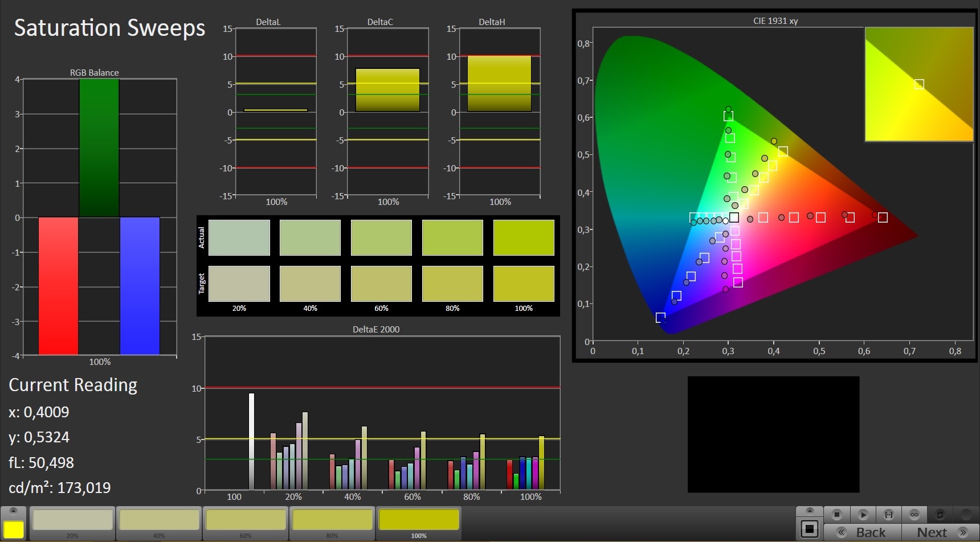Select the 100% saturation patch in bottom strip
The image size is (980, 542).
(x=419, y=524)
